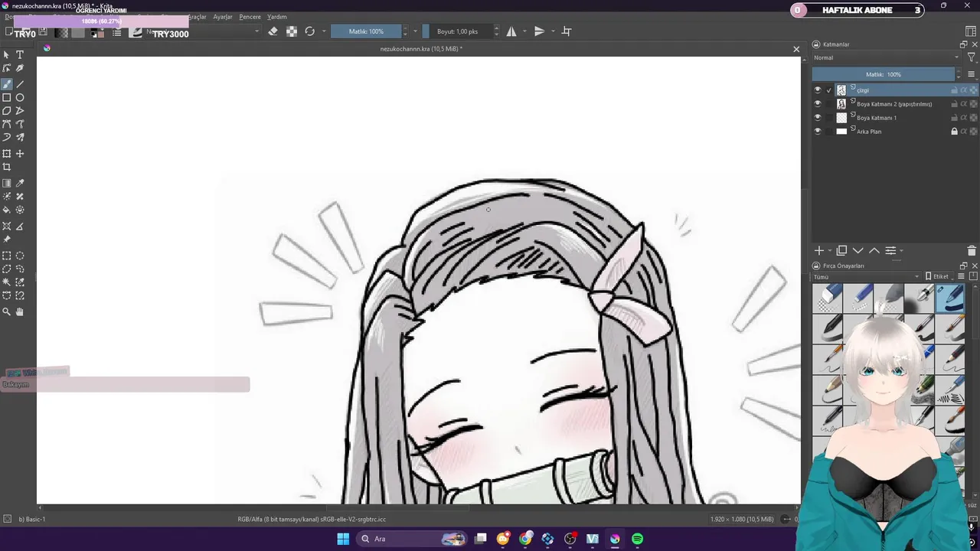The height and width of the screenshot is (551, 980).
Task: Select the Zoom magnifier tool
Action: (x=7, y=312)
